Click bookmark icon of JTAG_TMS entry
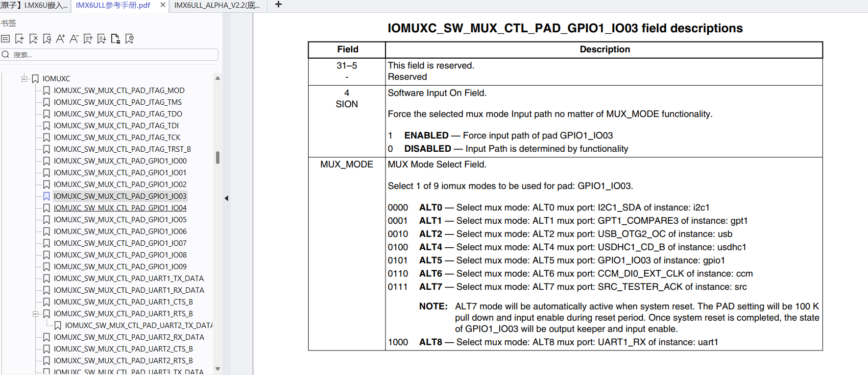Viewport: 868px width, 375px height. 47,102
